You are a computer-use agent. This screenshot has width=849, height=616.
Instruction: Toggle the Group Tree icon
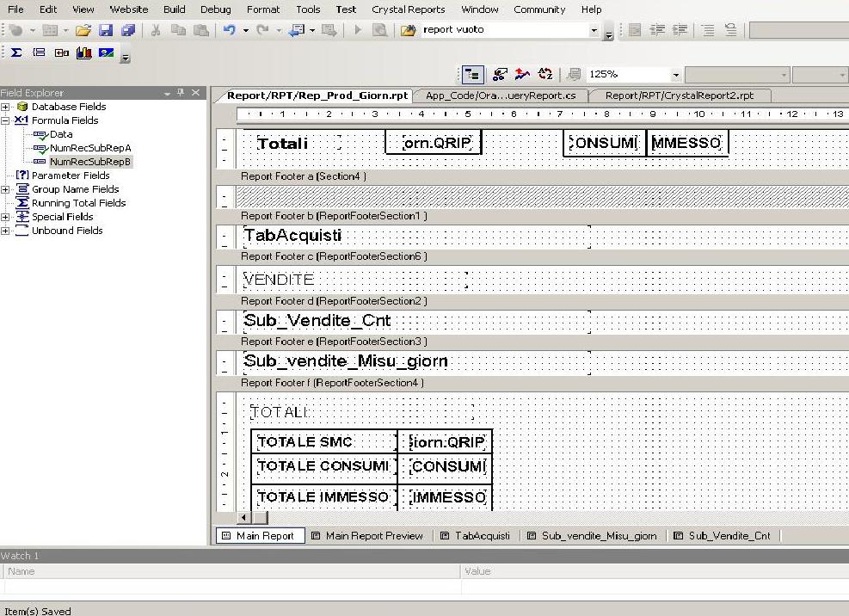click(x=473, y=74)
